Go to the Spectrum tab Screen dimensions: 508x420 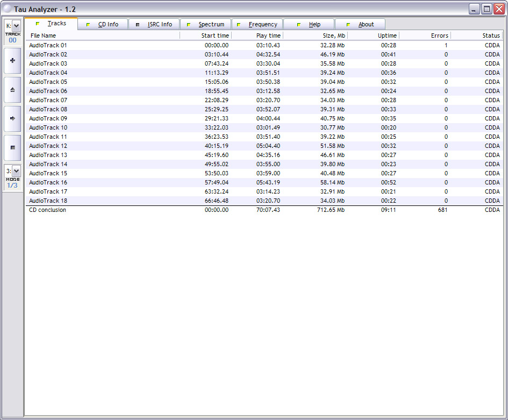point(206,24)
